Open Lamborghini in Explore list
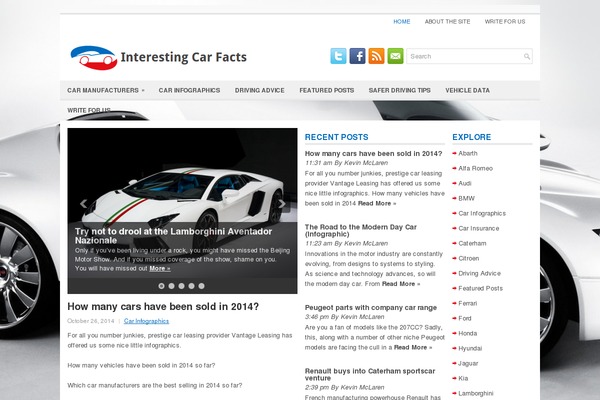The width and height of the screenshot is (600, 400). pyautogui.click(x=476, y=393)
